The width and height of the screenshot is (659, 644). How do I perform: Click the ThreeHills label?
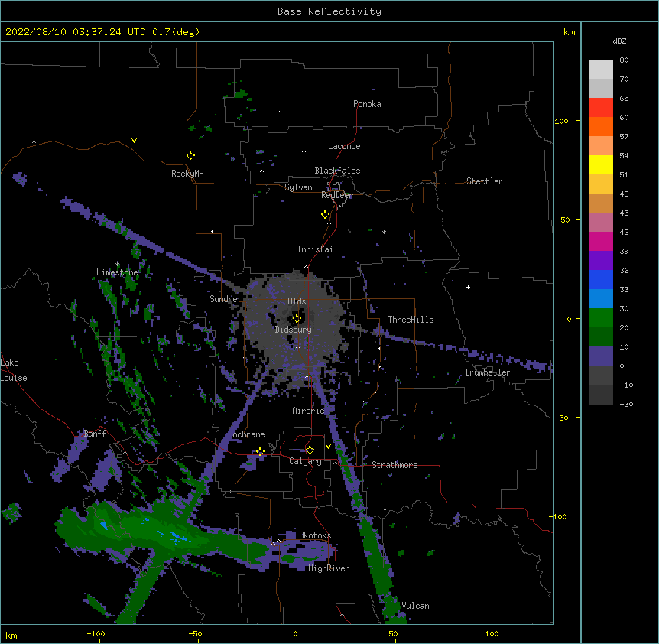(411, 320)
